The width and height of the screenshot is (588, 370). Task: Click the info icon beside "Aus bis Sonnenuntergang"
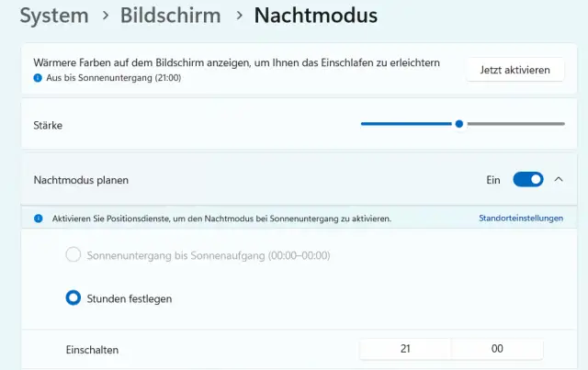click(x=38, y=79)
